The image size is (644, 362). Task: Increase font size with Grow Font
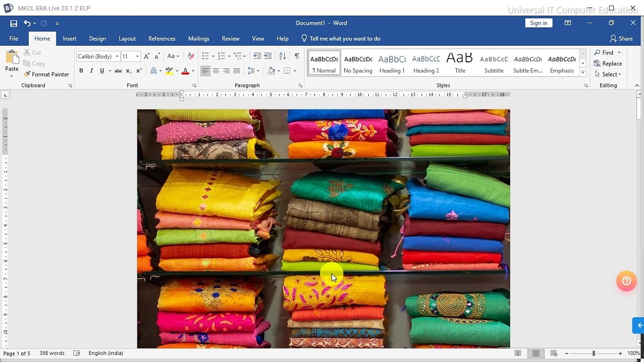146,56
